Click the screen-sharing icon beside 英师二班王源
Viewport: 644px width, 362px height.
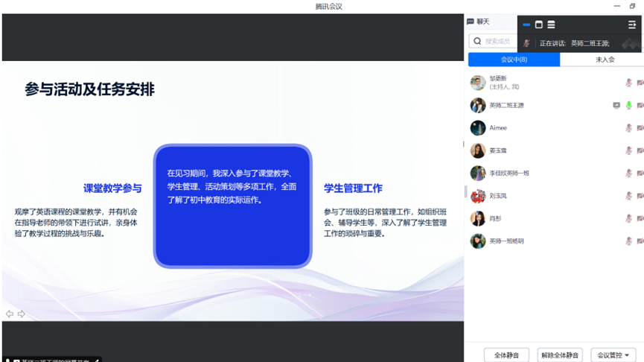616,106
